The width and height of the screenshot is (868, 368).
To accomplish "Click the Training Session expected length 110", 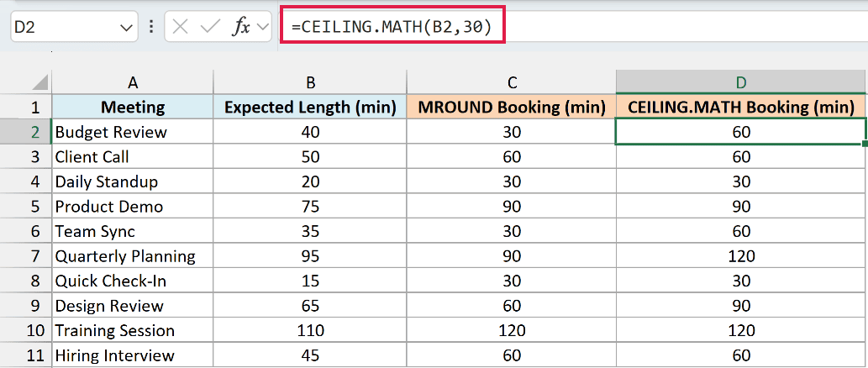I will 311,331.
